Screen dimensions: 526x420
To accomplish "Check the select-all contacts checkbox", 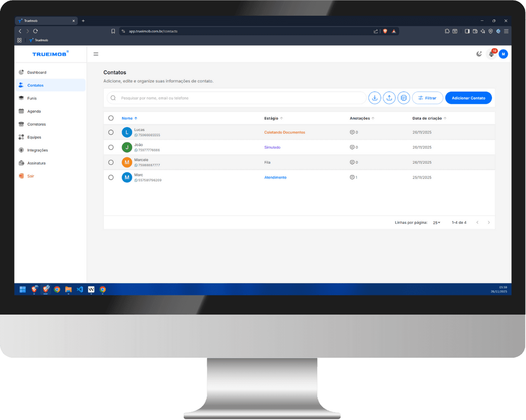I will coord(111,118).
